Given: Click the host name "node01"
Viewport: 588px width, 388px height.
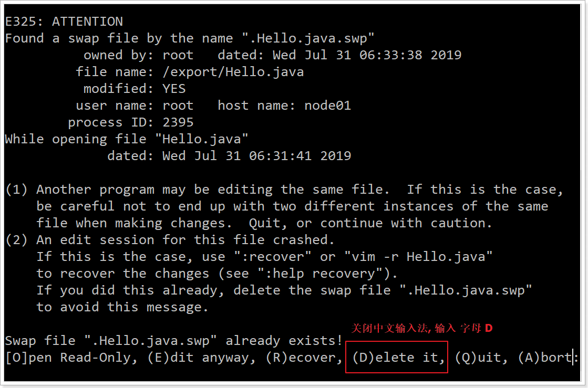Looking at the screenshot, I should [327, 106].
